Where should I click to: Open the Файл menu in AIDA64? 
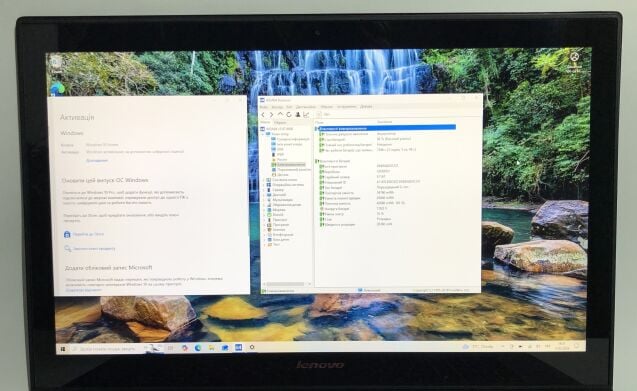(264, 107)
